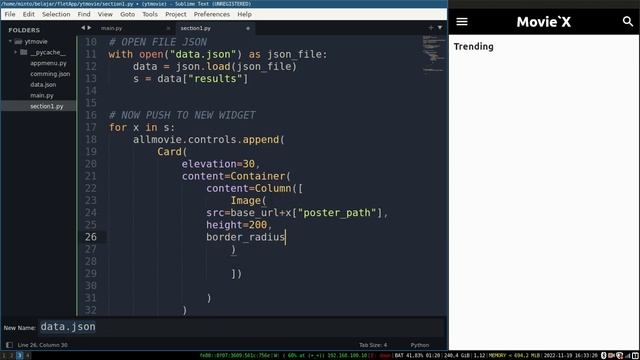Open the Preferences menu
This screenshot has height=360, width=640.
(211, 14)
